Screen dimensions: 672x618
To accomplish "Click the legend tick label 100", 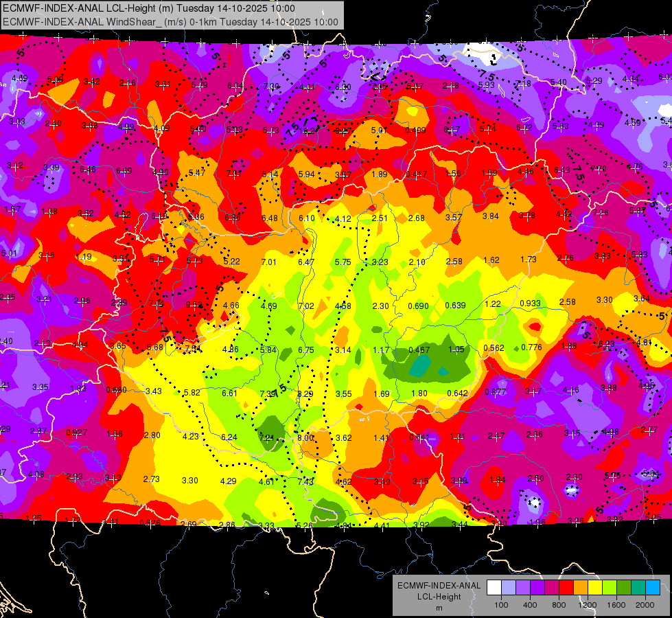I will (502, 605).
